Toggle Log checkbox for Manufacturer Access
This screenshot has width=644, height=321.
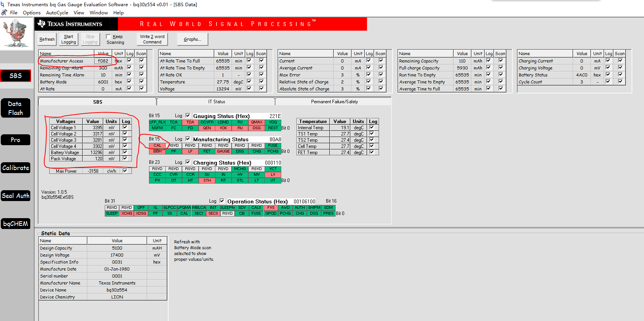click(129, 61)
